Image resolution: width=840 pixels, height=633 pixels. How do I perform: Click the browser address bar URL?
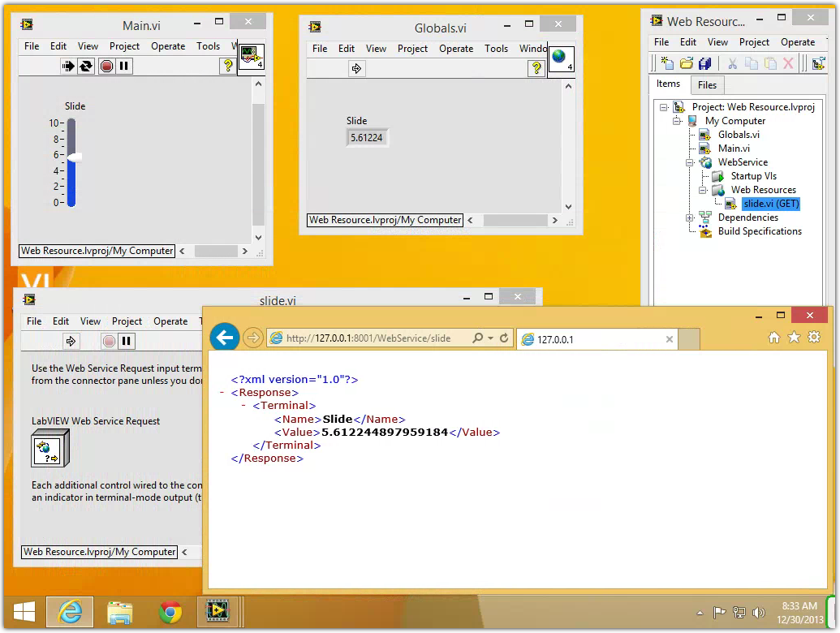click(368, 338)
